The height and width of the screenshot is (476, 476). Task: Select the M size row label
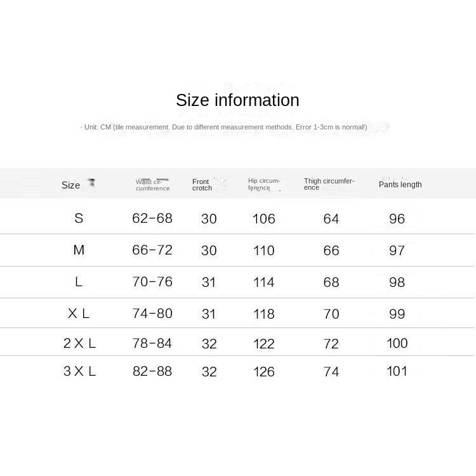click(79, 250)
